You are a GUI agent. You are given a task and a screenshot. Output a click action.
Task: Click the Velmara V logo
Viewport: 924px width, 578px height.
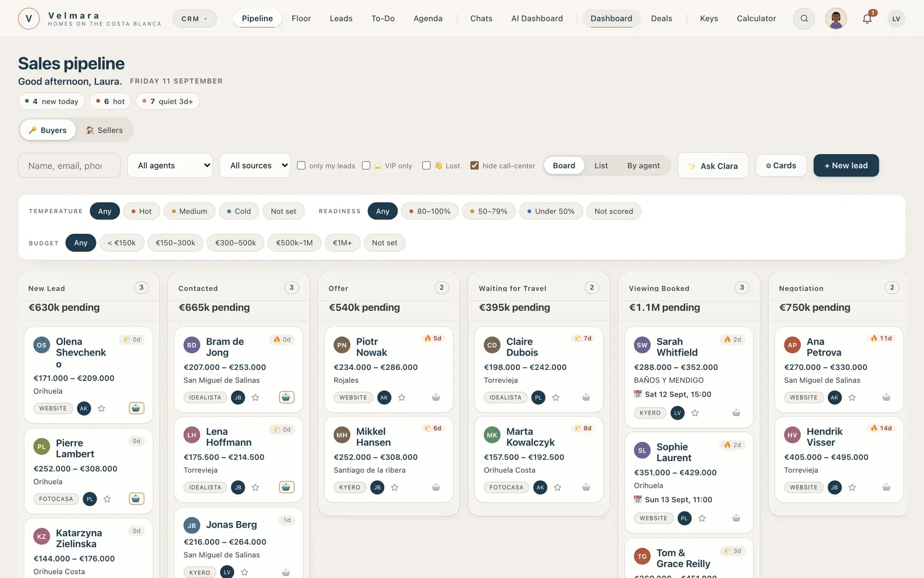pos(29,18)
